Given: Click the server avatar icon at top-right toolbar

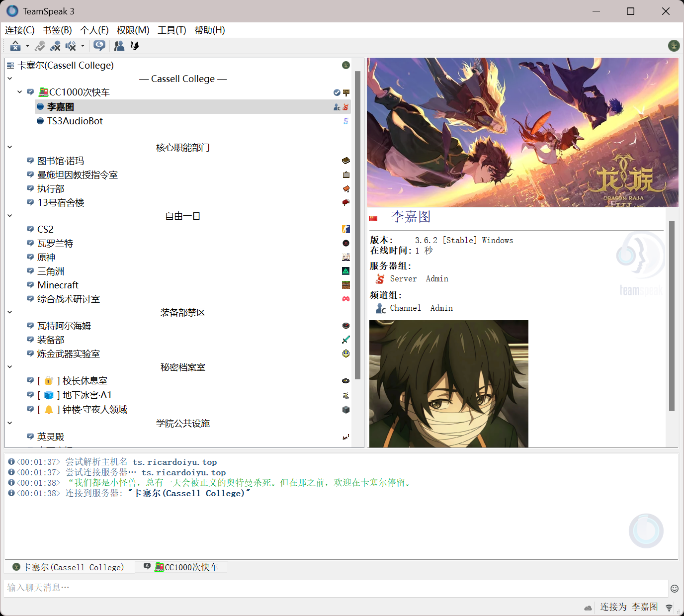Looking at the screenshot, I should 674,46.
